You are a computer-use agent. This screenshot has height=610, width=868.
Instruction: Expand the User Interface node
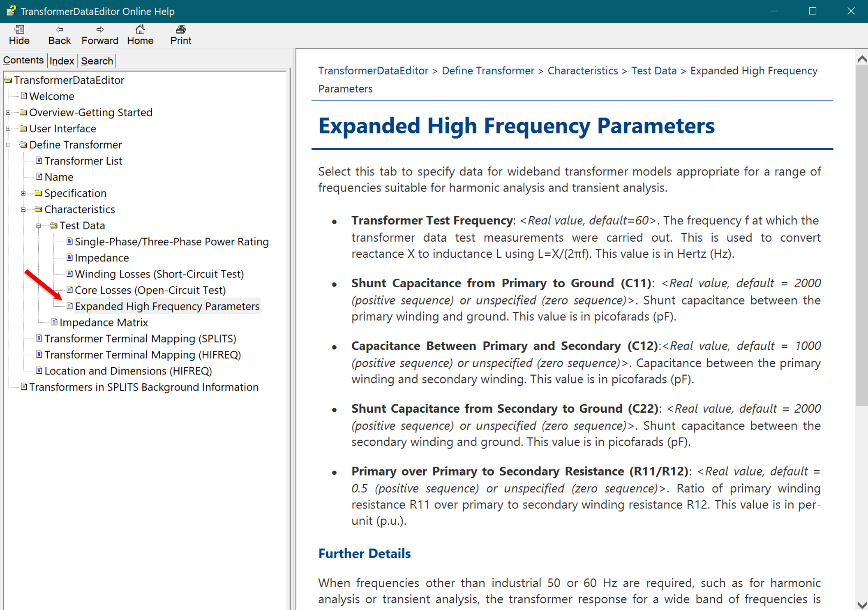coord(8,128)
